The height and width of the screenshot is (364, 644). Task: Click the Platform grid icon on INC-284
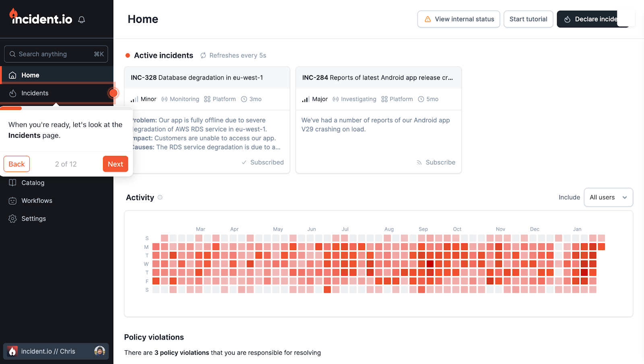[x=384, y=99]
